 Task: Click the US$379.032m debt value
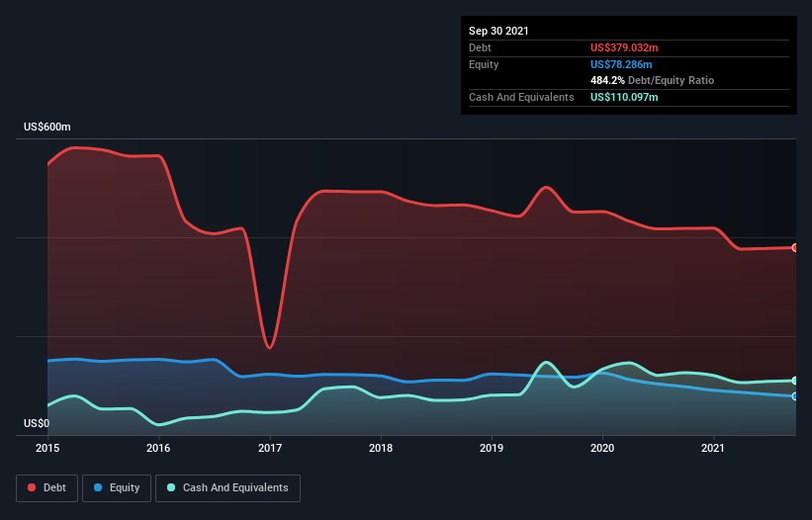[x=624, y=47]
